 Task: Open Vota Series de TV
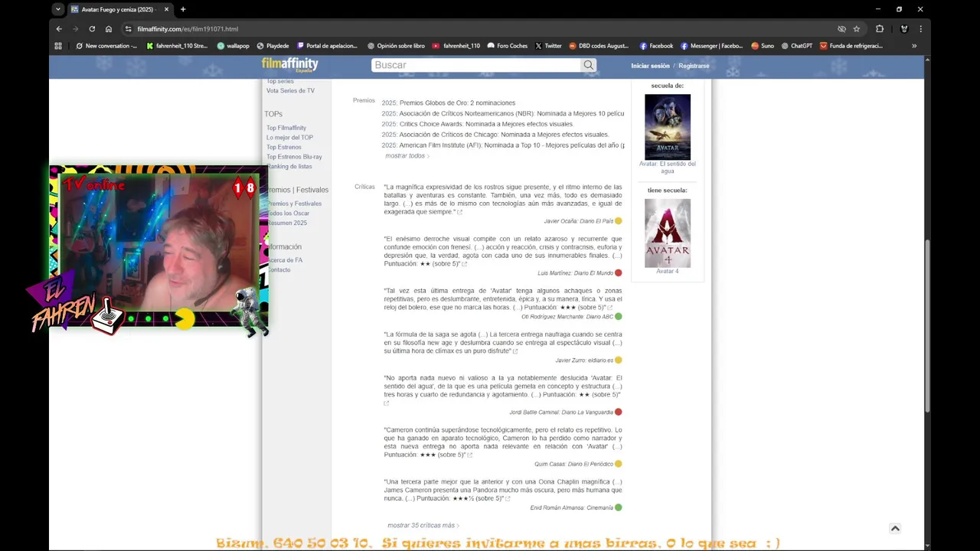(x=290, y=91)
